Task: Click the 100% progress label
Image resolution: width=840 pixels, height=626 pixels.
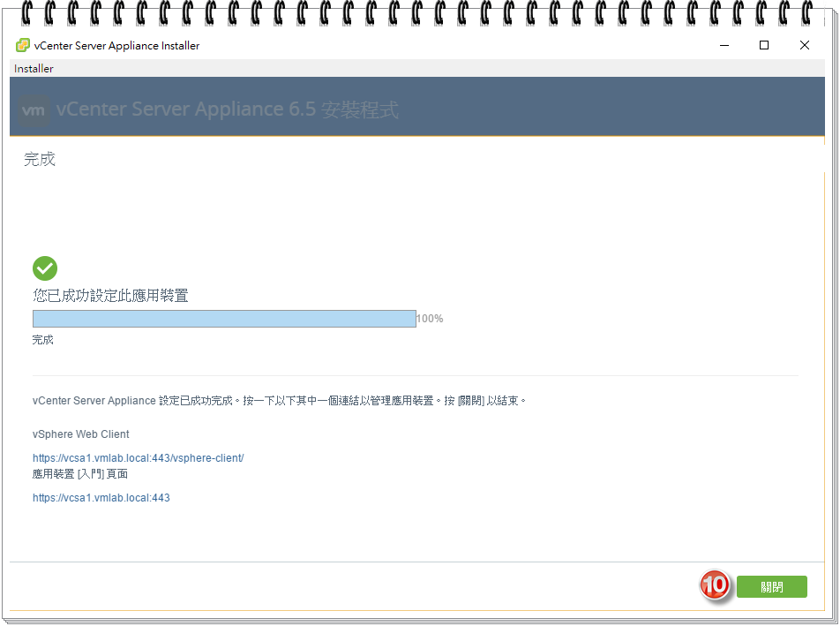Action: 431,319
